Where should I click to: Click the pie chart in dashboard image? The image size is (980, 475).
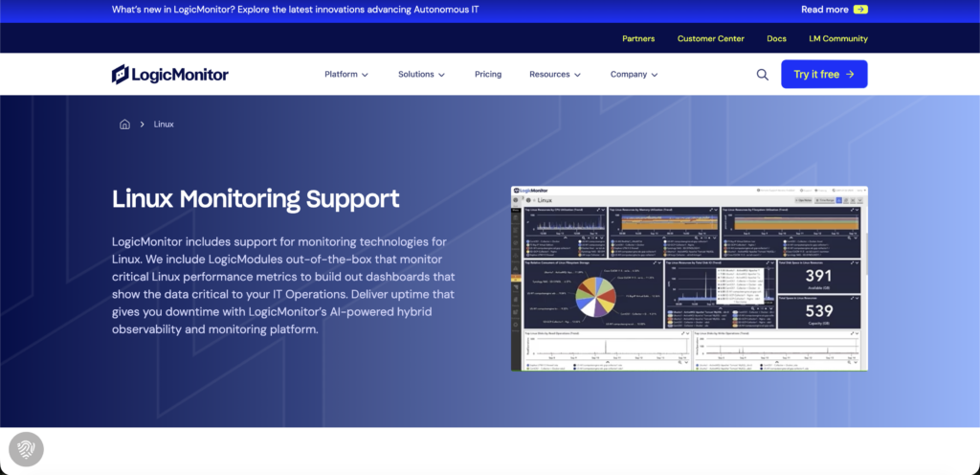coord(595,296)
